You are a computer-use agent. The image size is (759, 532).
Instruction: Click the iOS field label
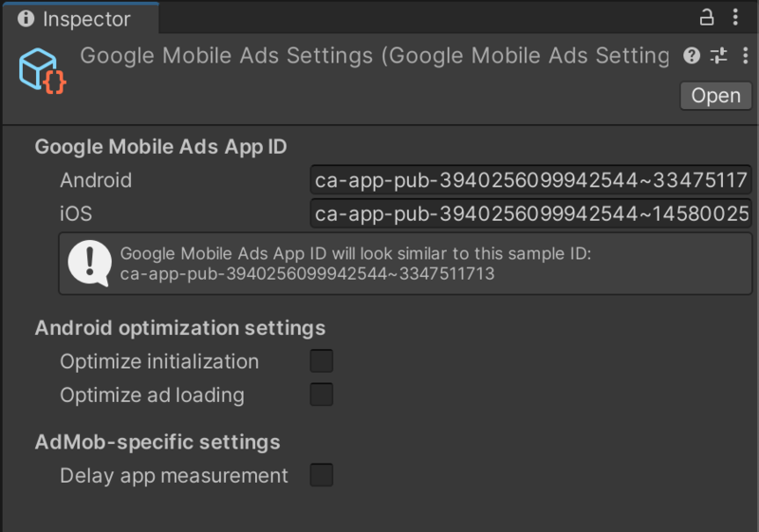[76, 213]
